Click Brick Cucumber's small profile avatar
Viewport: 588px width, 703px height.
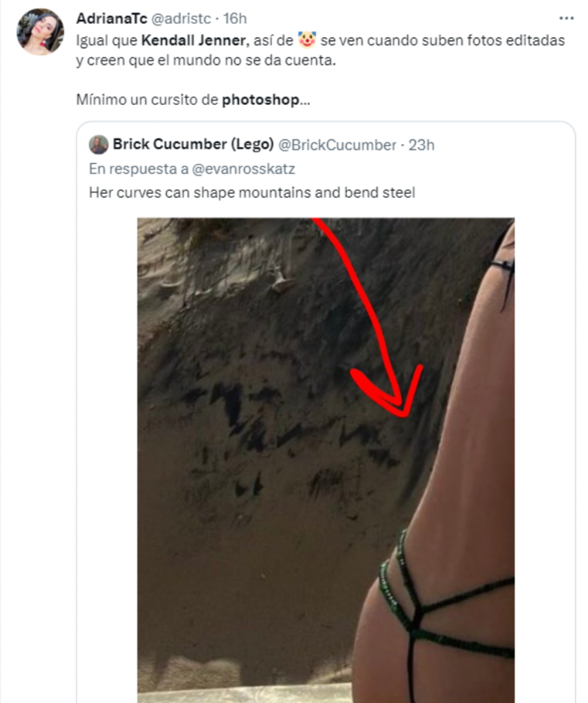pyautogui.click(x=98, y=145)
